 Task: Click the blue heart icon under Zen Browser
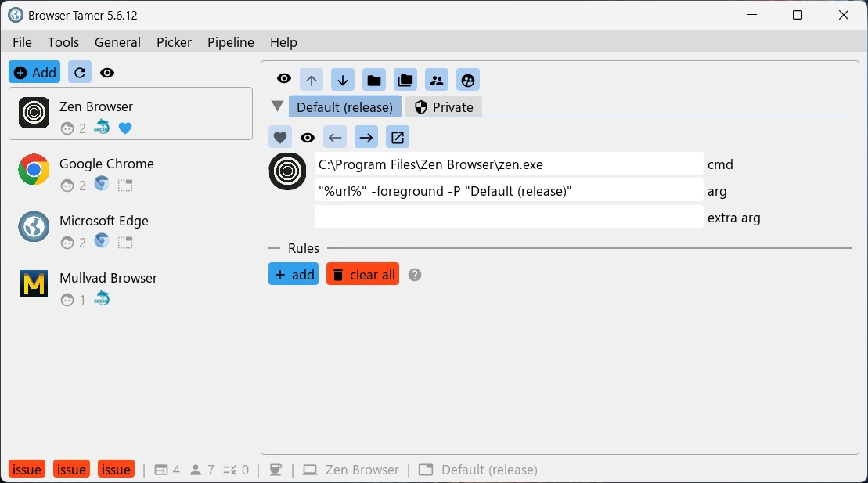(125, 128)
